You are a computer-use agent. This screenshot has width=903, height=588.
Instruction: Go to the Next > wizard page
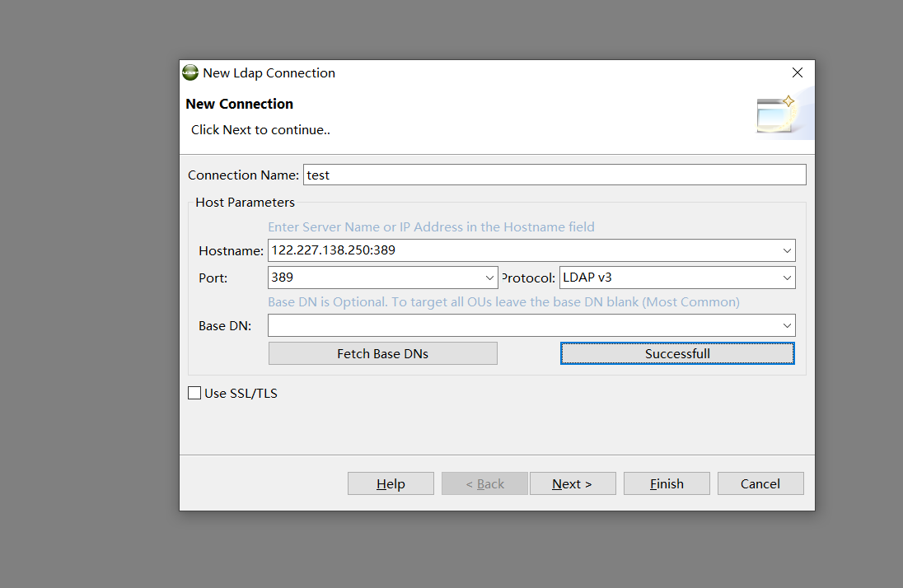[x=572, y=483]
